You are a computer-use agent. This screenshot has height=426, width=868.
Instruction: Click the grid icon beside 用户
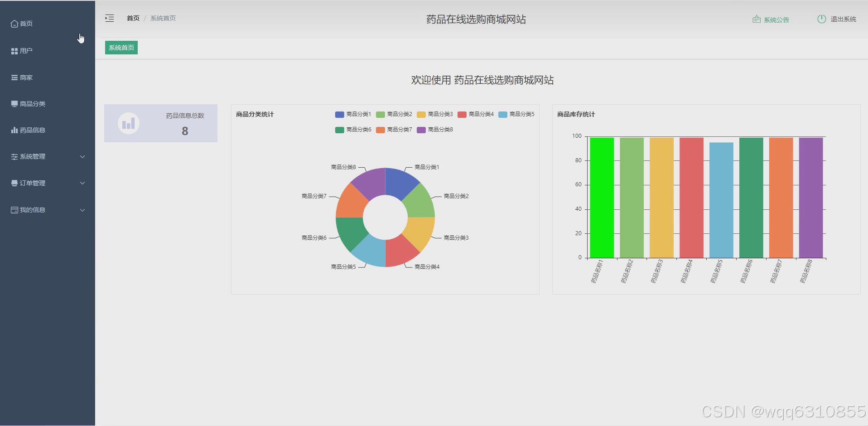(x=14, y=51)
